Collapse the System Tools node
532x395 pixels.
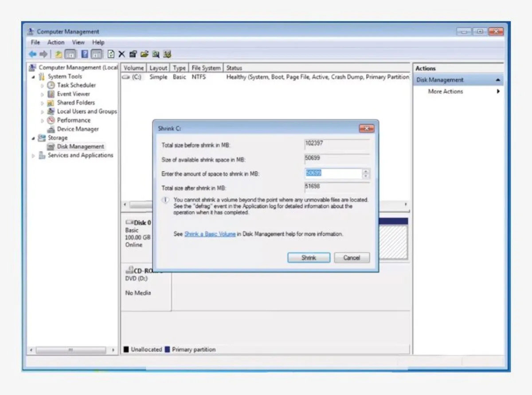(x=34, y=77)
